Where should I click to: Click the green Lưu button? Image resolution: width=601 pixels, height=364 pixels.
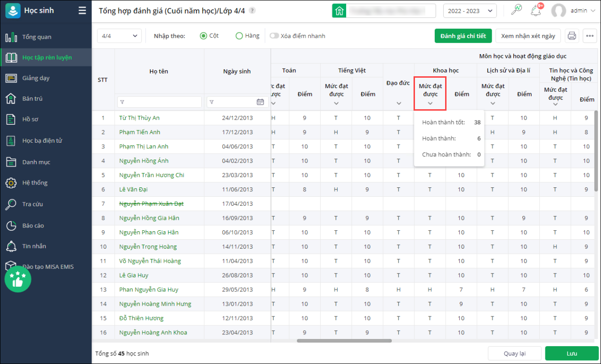point(571,354)
